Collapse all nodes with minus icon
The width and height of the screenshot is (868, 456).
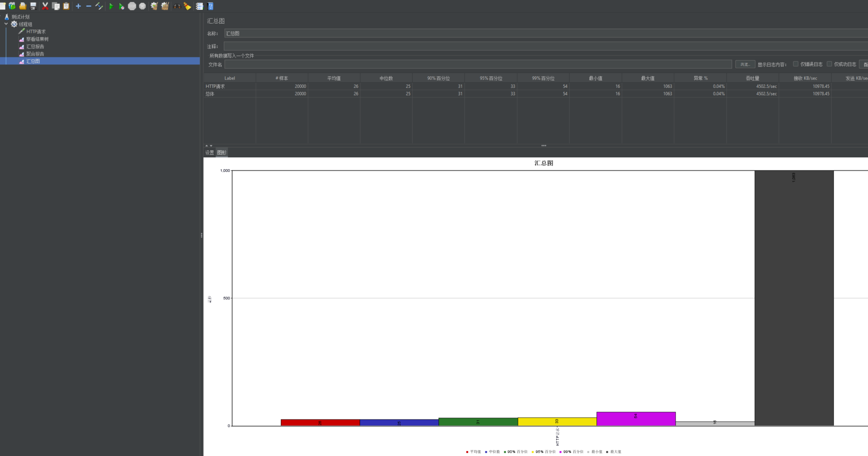click(x=88, y=6)
